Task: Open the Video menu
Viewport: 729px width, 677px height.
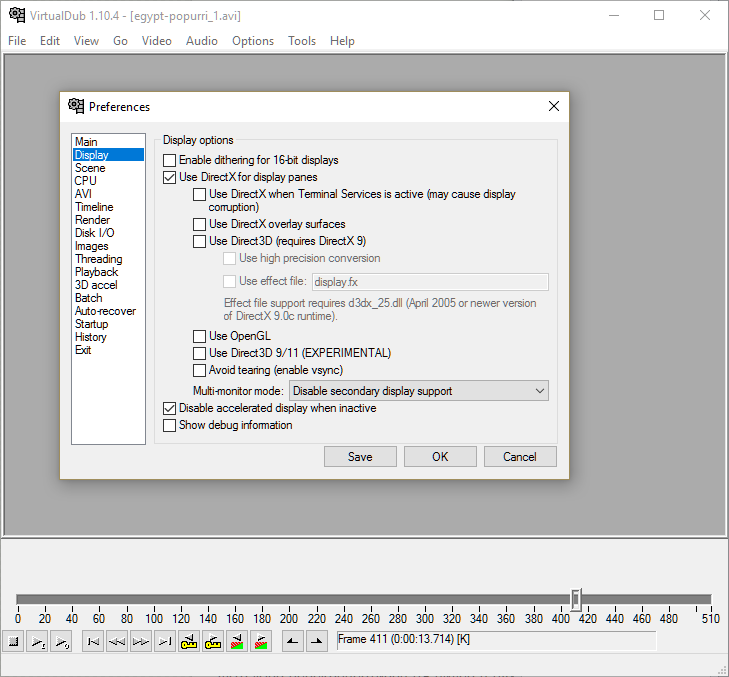Action: pyautogui.click(x=157, y=41)
